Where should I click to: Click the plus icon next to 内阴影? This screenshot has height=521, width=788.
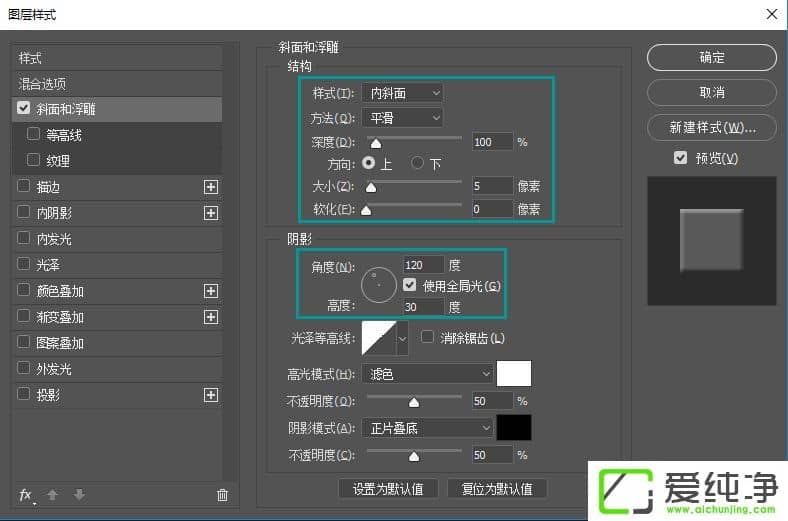point(211,213)
